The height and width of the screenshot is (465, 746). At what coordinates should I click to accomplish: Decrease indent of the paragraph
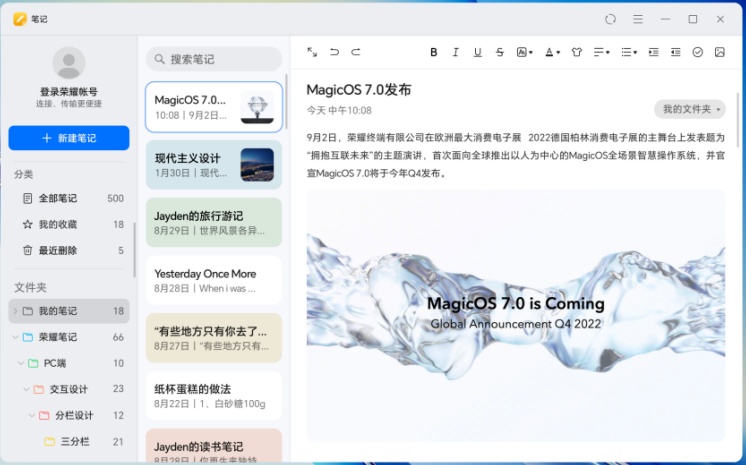click(x=676, y=52)
